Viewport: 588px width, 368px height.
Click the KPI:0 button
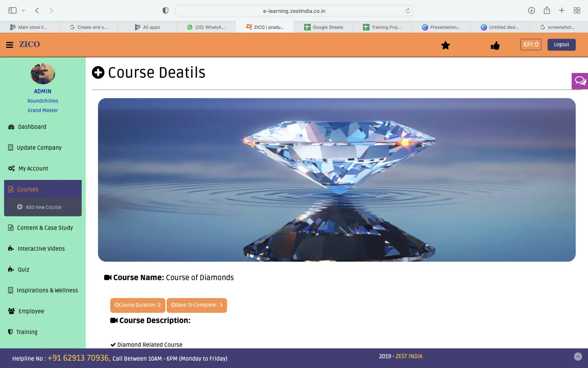click(x=531, y=45)
